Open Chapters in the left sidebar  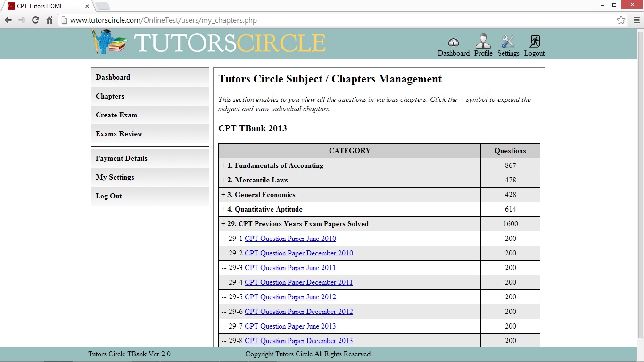[150, 96]
